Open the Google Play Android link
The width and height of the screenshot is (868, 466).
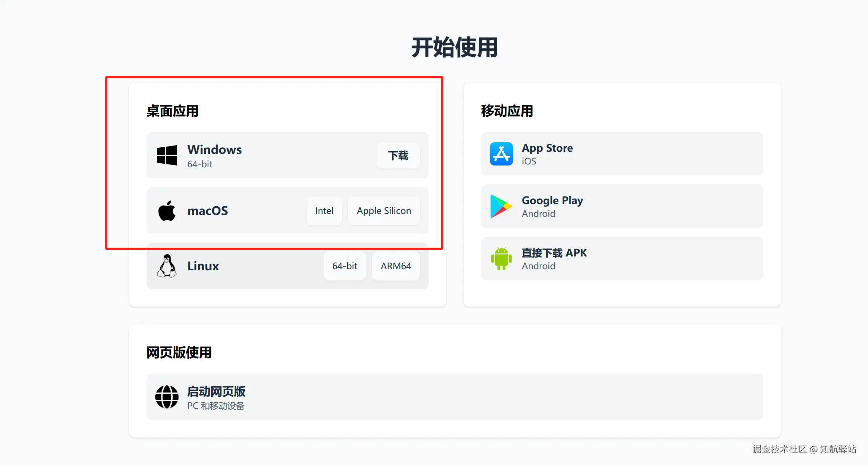pos(552,201)
